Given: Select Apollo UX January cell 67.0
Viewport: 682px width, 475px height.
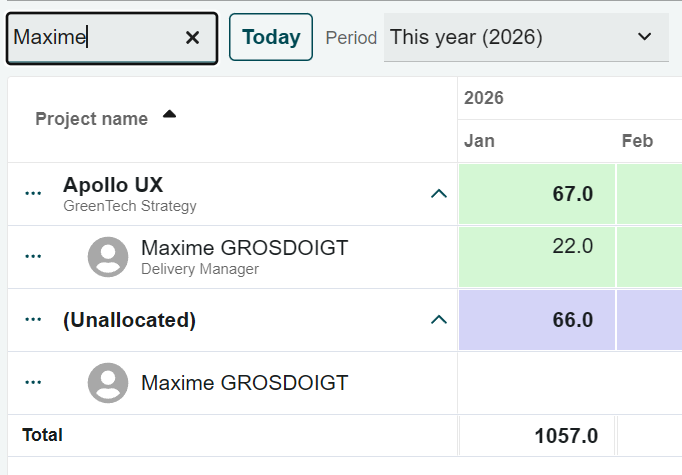Looking at the screenshot, I should coord(537,194).
